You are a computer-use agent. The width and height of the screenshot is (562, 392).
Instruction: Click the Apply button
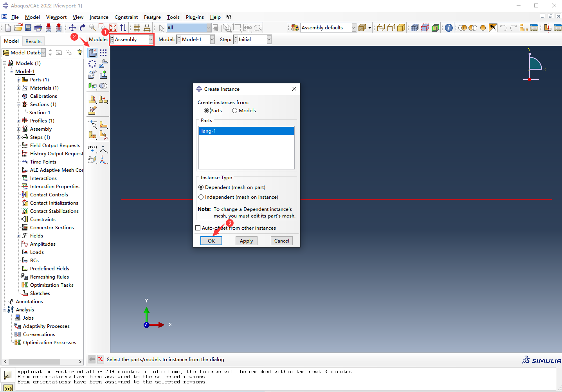click(246, 241)
